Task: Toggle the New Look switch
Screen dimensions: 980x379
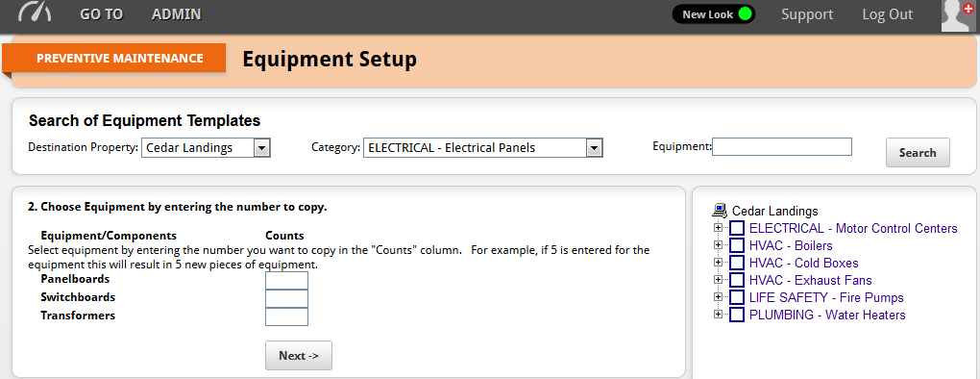Action: coord(713,14)
